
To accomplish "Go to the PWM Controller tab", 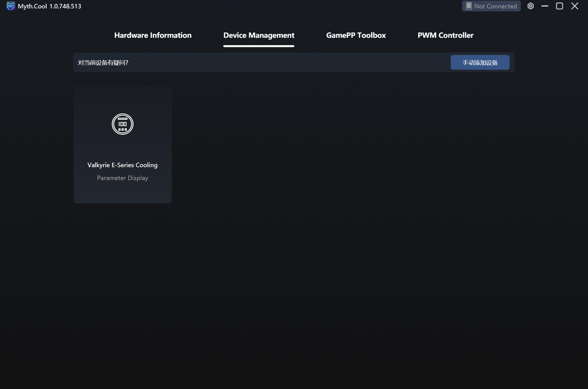I will pos(445,35).
